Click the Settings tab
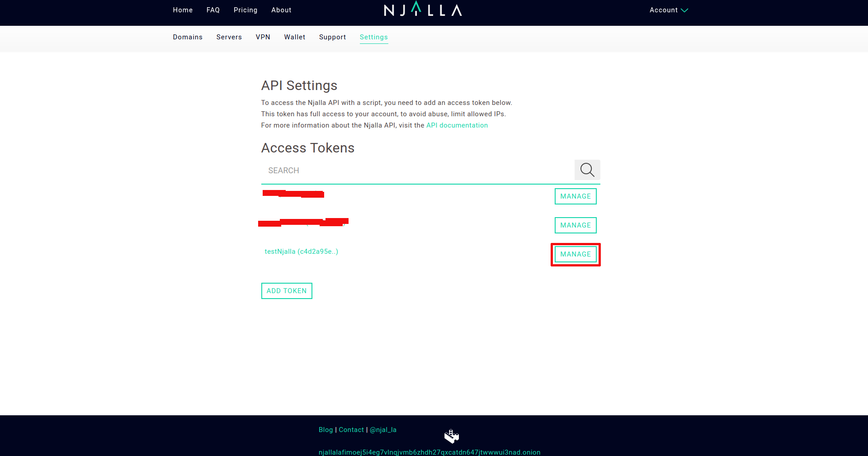 click(x=373, y=37)
